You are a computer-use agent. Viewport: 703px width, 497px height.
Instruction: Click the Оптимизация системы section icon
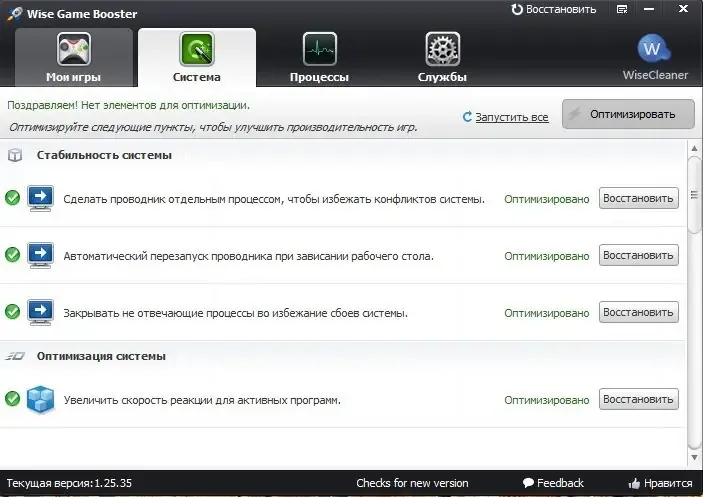(15, 356)
